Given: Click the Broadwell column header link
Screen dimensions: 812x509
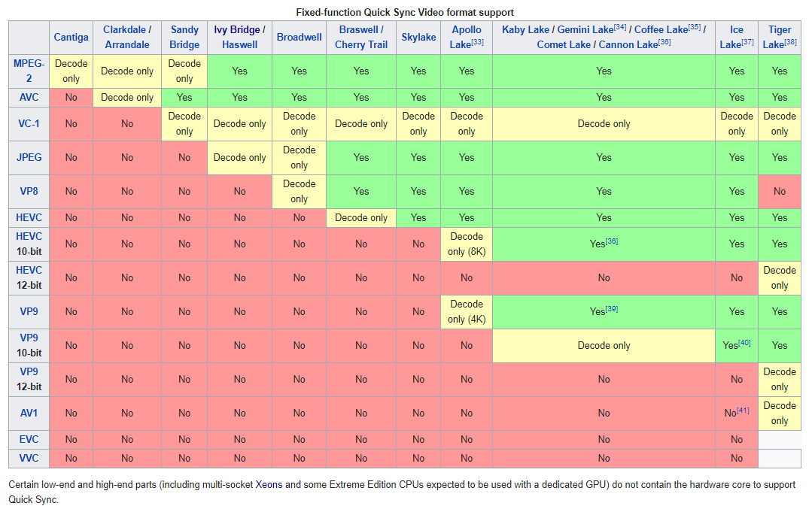Looking at the screenshot, I should coord(299,38).
